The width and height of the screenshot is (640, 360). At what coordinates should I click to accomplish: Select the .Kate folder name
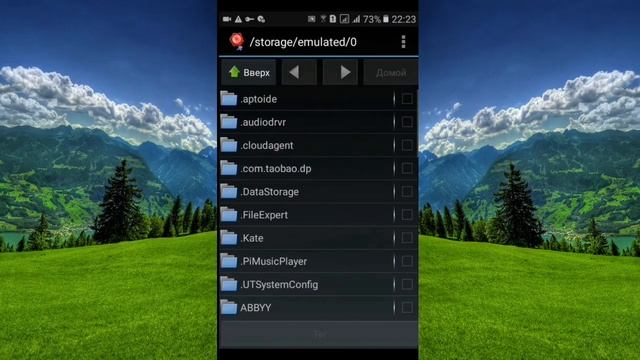tap(251, 238)
